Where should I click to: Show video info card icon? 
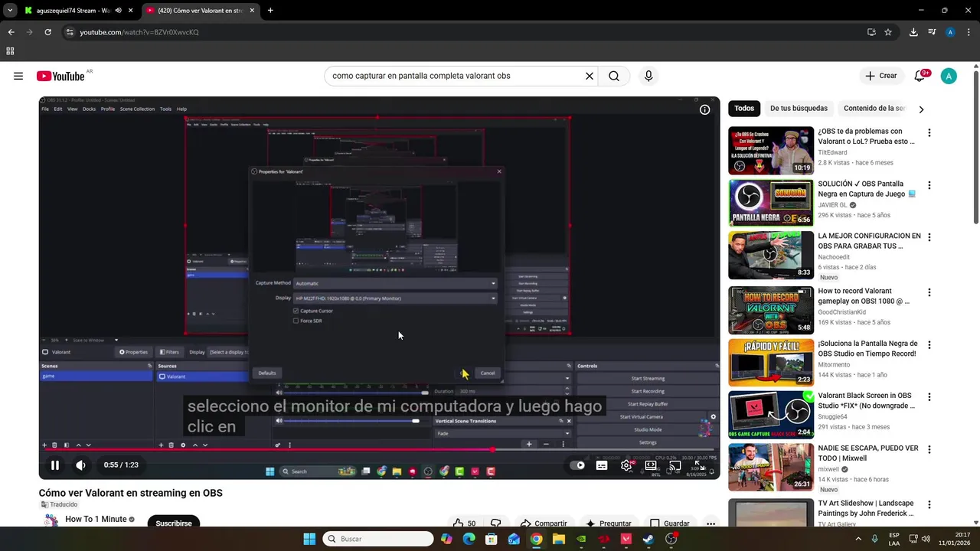(x=704, y=109)
